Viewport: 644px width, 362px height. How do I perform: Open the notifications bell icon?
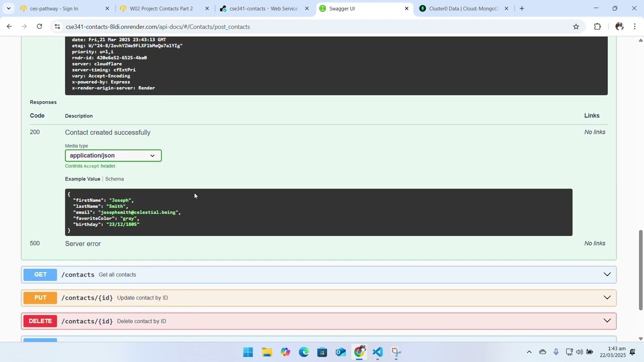tap(633, 352)
